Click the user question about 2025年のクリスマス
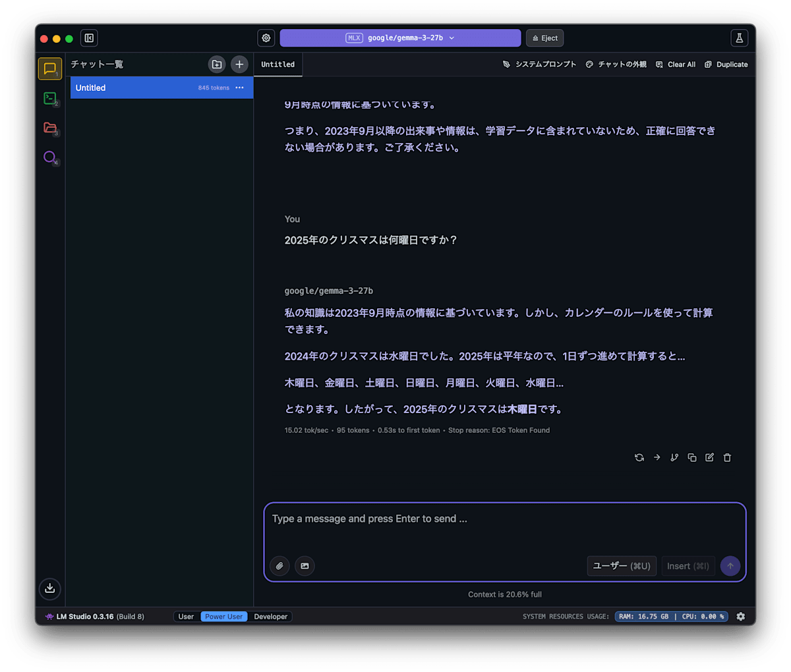791x672 pixels. coord(371,240)
